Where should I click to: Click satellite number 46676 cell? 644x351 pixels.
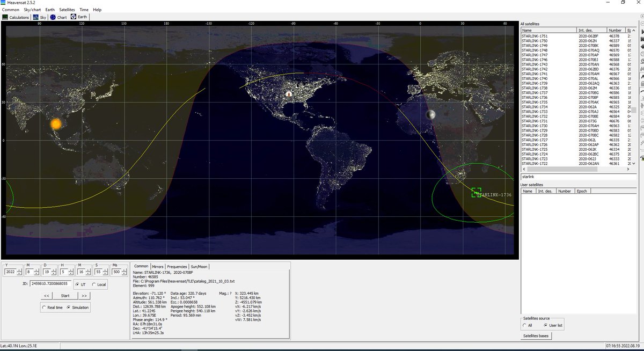click(614, 121)
